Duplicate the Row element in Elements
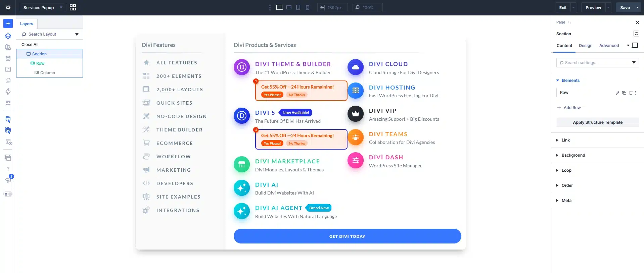 pos(624,93)
